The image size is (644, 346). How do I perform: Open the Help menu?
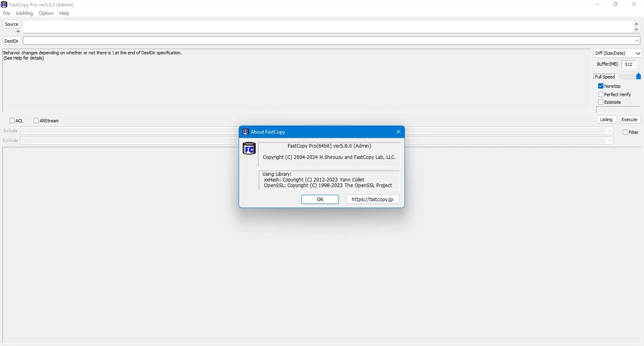tap(64, 13)
